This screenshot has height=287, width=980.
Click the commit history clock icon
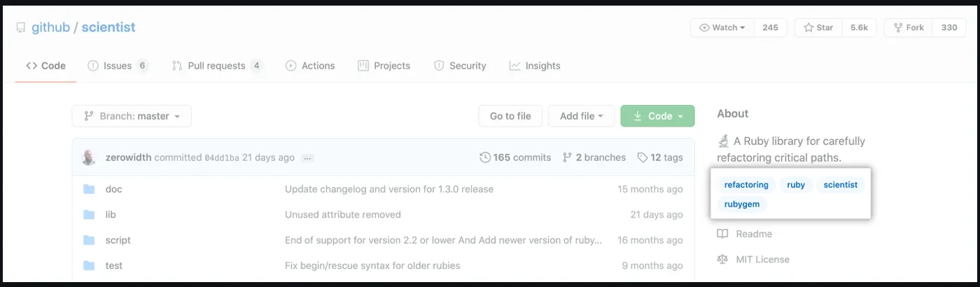(485, 157)
